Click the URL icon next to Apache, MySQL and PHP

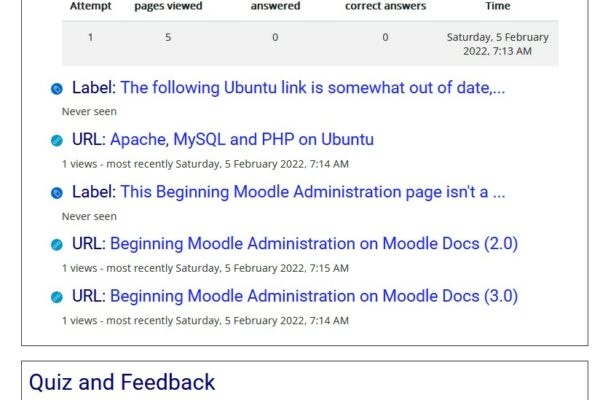57,140
